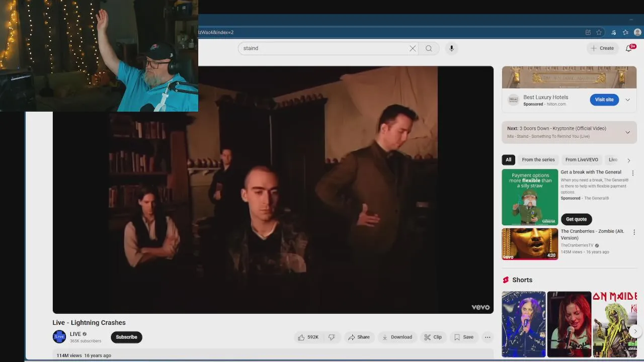Click 'Get a break with The General' title
Image resolution: width=644 pixels, height=362 pixels.
click(x=591, y=172)
